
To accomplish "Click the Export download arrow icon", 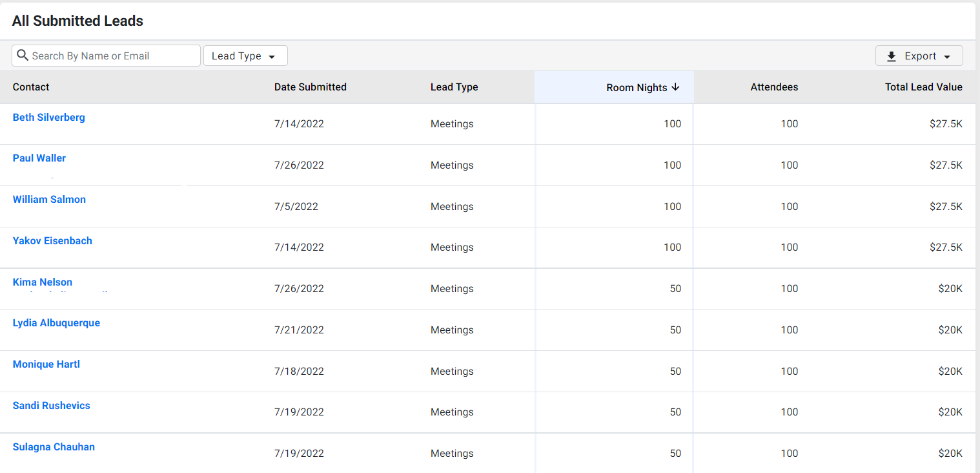I will point(892,56).
